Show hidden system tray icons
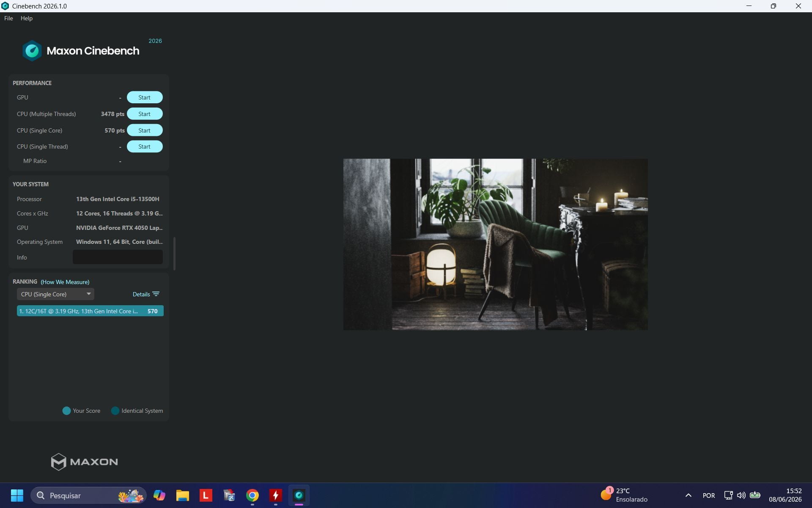The width and height of the screenshot is (812, 508). 689,495
